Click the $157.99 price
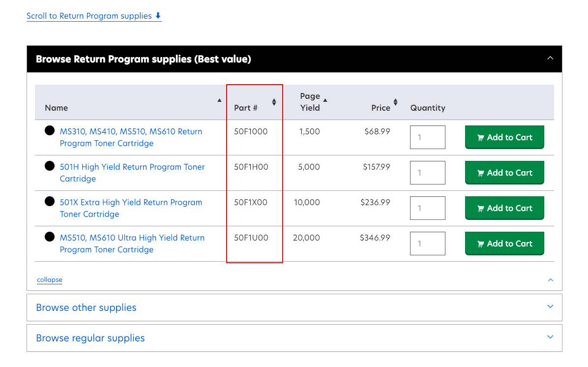The image size is (588, 367). (x=377, y=167)
